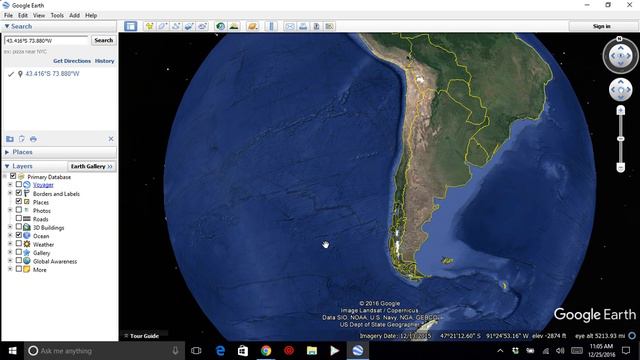Screen dimensions: 640x360
Task: Click the Search button
Action: 104,40
